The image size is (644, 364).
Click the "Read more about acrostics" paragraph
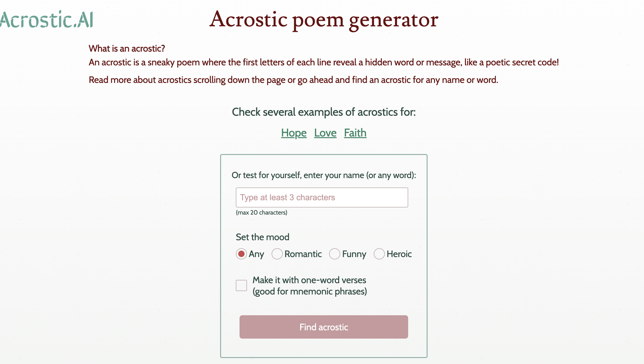tap(293, 80)
